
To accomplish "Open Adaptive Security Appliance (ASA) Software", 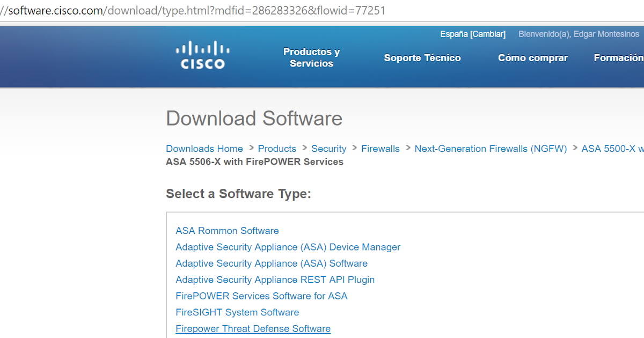I will pyautogui.click(x=272, y=263).
